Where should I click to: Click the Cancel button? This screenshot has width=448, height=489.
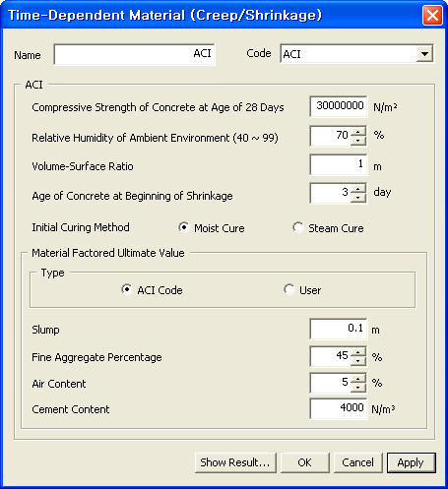pos(358,462)
